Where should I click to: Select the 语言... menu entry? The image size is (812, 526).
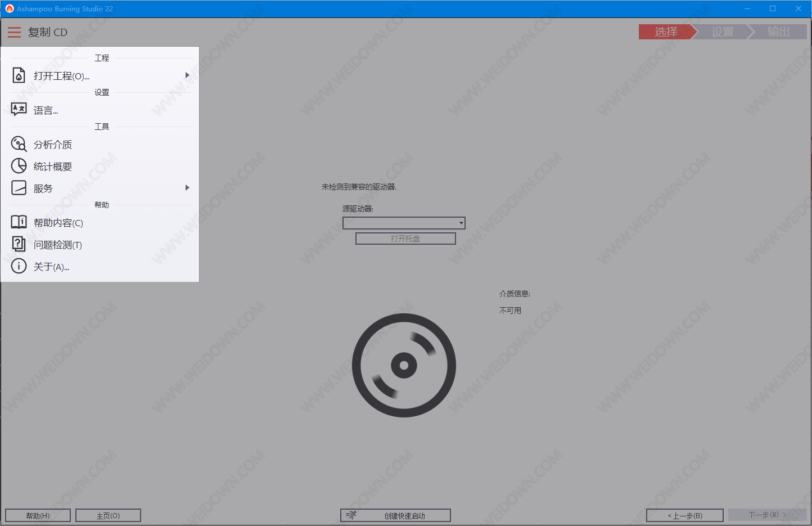tap(100, 110)
